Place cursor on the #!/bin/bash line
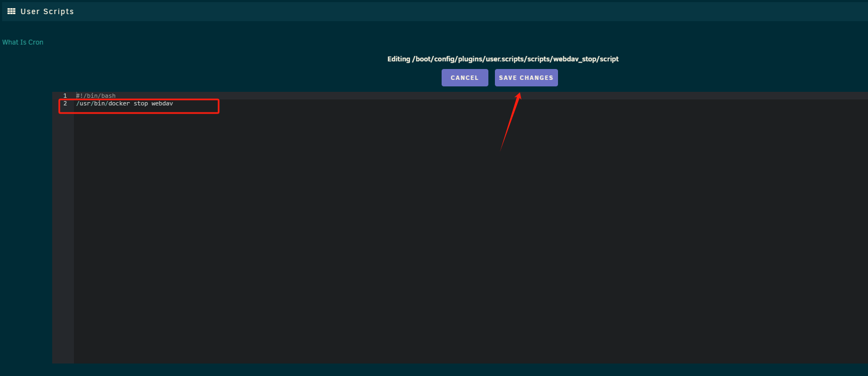The height and width of the screenshot is (376, 868). [96, 96]
